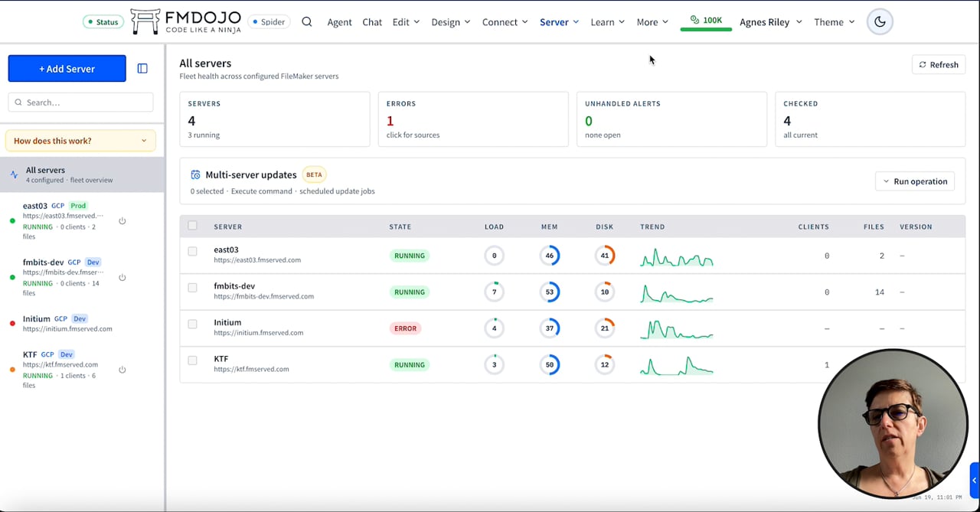Click the KTF disk gauge showing 12

click(605, 364)
